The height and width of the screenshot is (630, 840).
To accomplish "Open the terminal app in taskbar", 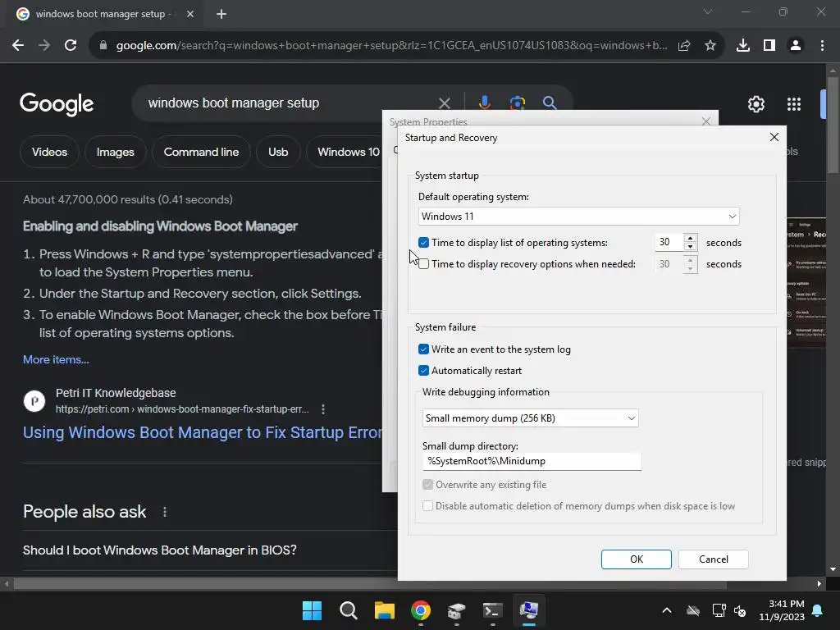I will (492, 610).
